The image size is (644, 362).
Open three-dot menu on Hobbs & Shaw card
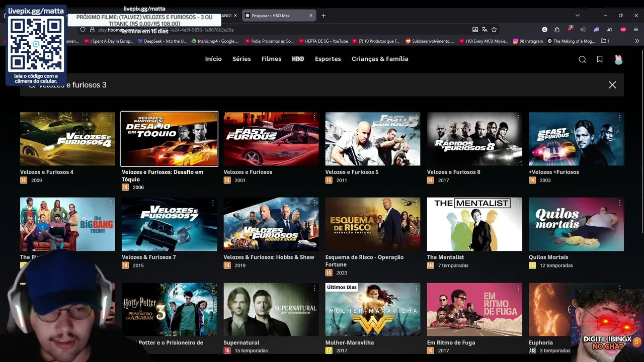314,203
